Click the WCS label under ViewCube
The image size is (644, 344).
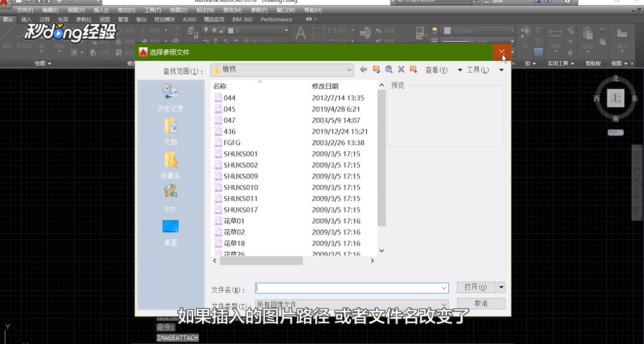(x=616, y=132)
